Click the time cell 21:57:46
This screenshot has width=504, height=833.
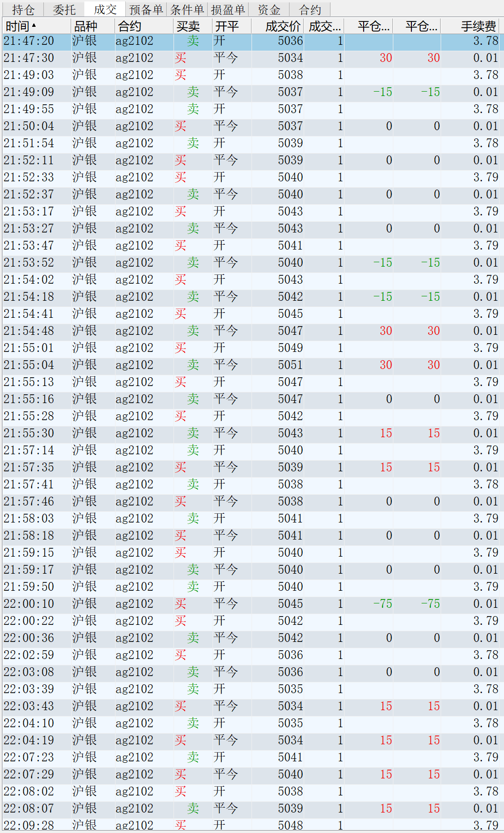pyautogui.click(x=29, y=502)
